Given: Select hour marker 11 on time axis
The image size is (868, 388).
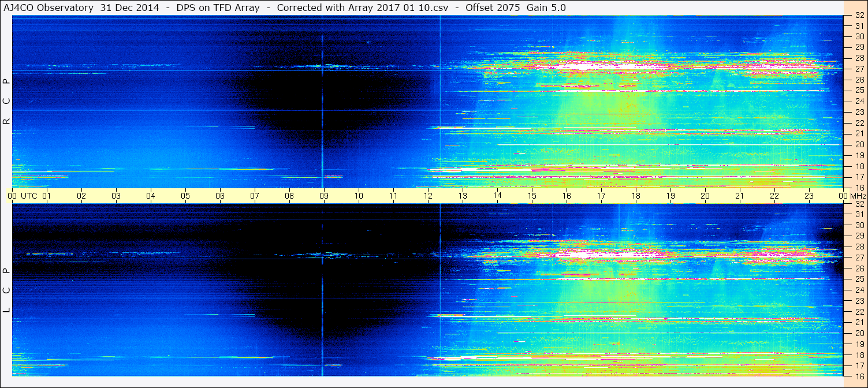Looking at the screenshot, I should (393, 196).
